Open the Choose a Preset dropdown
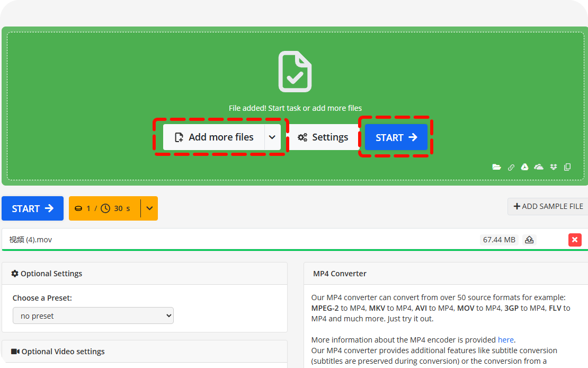Viewport: 588px width, 368px height. click(93, 316)
